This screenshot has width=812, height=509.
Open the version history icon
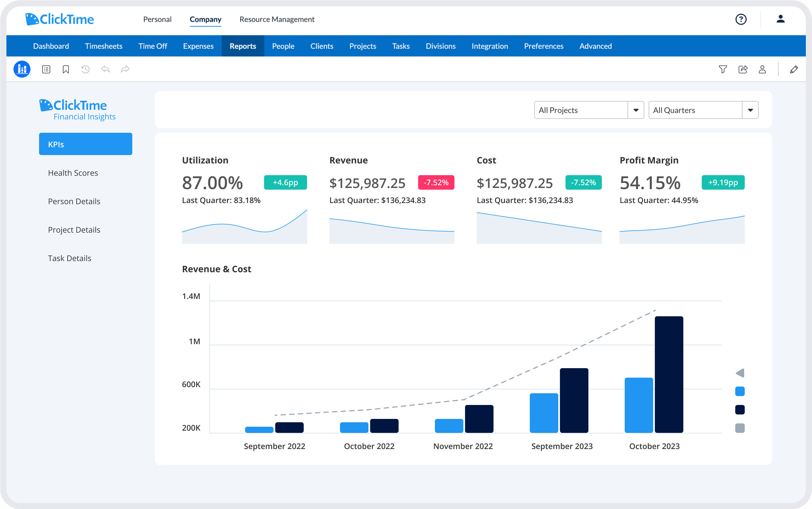click(x=85, y=69)
